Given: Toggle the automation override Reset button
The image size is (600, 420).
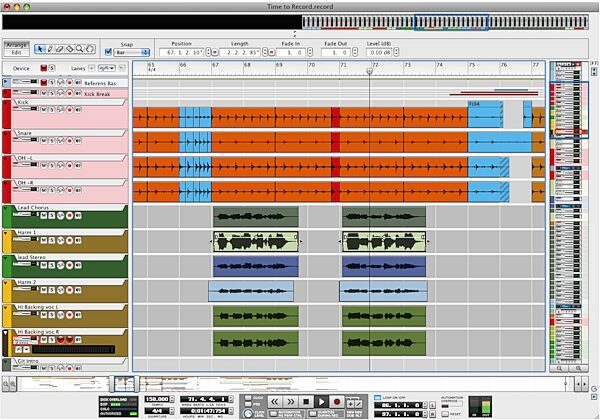Looking at the screenshot, I should pos(445,414).
